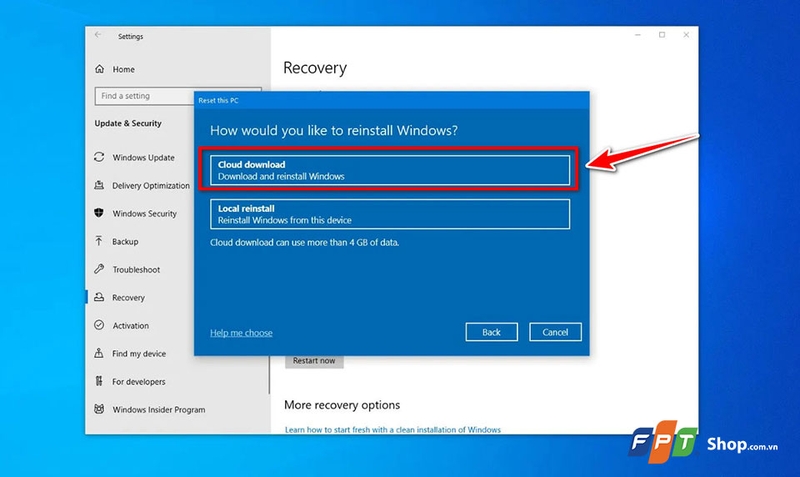Open the For developers section
The width and height of the screenshot is (800, 477).
139,382
